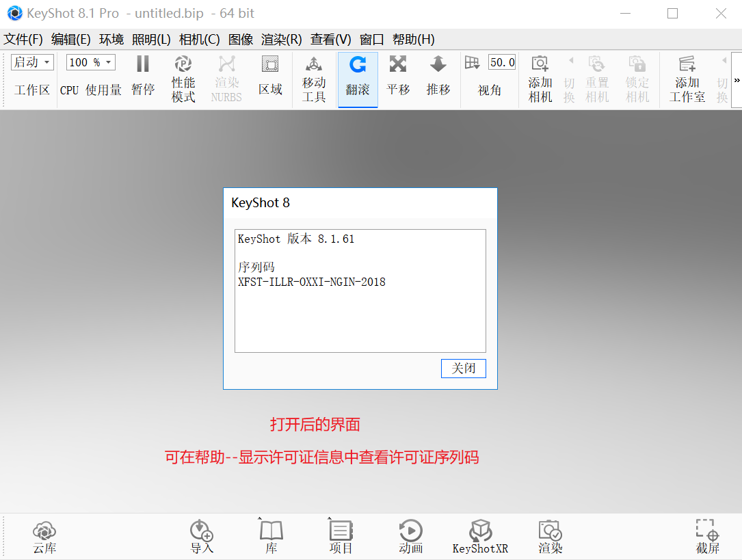Viewport: 742px width, 560px height.
Task: Open the Move Tool (移动工具)
Action: 314,64
